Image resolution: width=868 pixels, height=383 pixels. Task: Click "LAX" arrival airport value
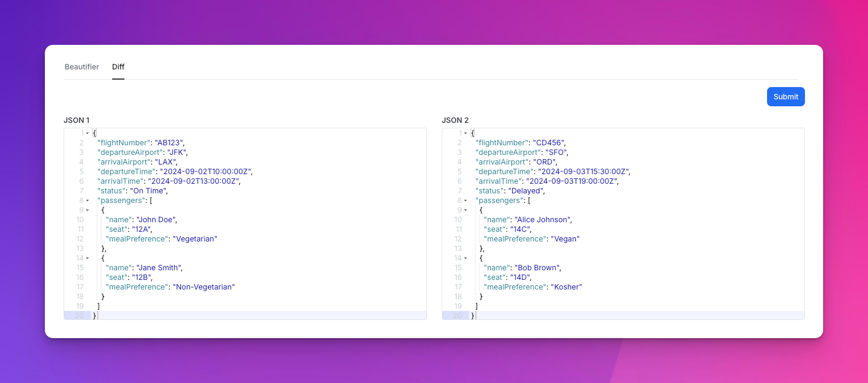[x=165, y=162]
